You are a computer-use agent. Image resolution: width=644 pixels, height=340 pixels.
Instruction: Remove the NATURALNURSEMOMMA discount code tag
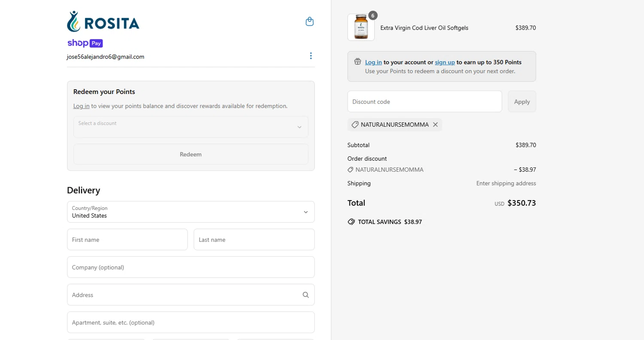pyautogui.click(x=435, y=124)
